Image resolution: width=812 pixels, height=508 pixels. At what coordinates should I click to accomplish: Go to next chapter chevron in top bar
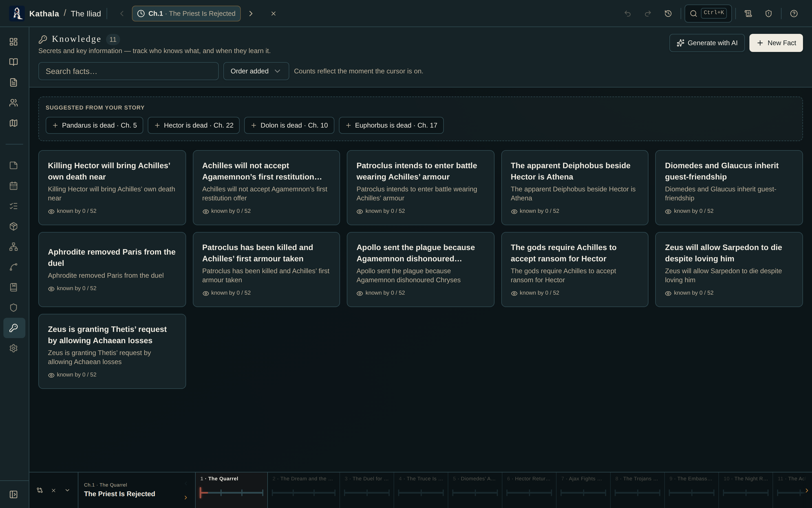point(251,14)
